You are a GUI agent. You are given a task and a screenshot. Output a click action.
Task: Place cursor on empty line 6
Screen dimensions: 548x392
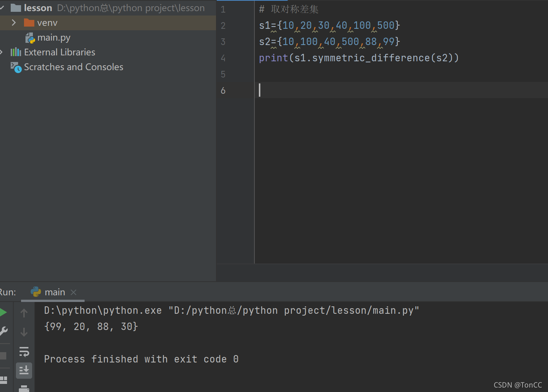pos(401,90)
